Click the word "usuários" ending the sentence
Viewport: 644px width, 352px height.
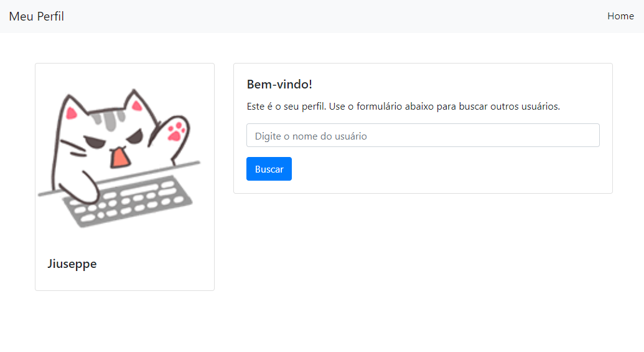[541, 107]
